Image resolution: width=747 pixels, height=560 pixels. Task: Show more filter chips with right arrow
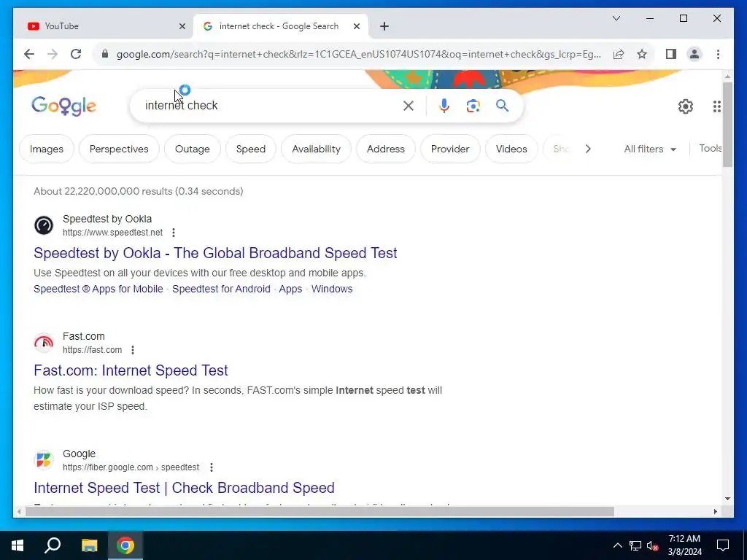tap(588, 149)
